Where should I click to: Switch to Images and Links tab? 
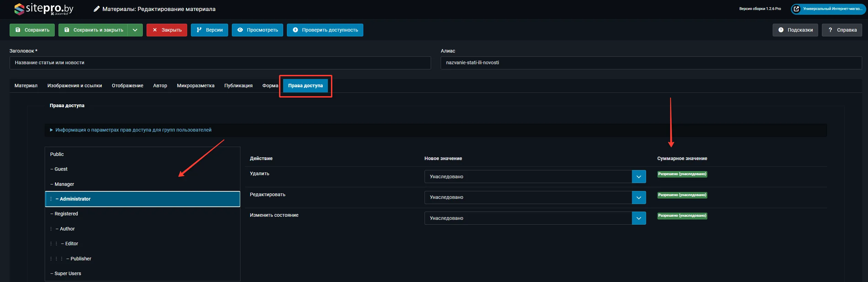75,86
